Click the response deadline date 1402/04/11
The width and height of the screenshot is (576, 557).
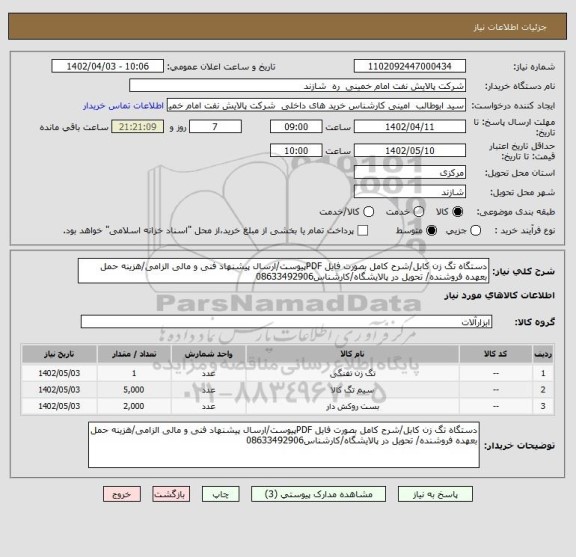click(410, 127)
